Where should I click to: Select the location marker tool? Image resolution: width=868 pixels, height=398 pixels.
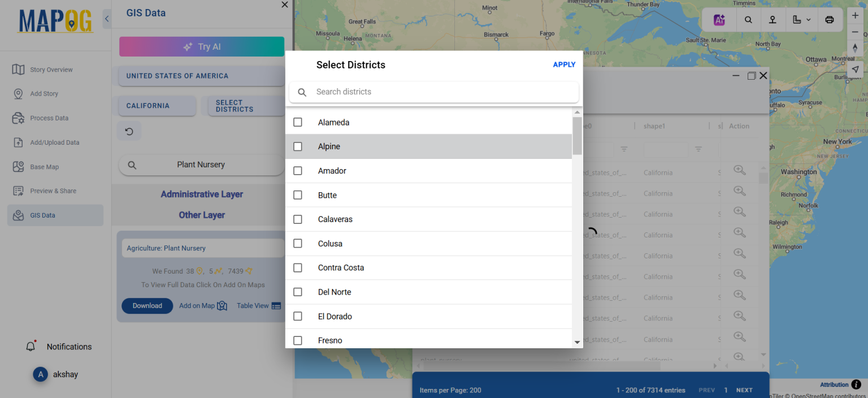coord(772,19)
